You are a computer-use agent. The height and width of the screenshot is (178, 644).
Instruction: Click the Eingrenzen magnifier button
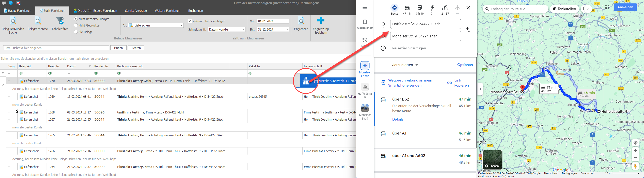point(301,24)
